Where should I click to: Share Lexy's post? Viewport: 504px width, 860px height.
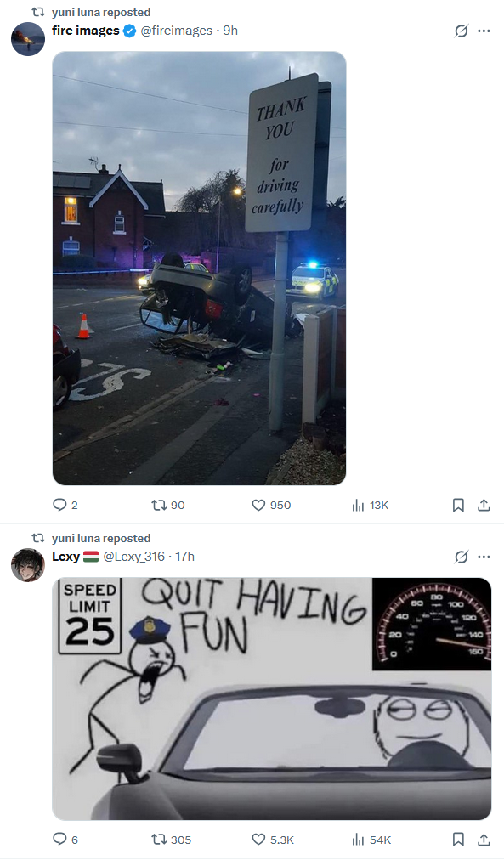tap(484, 839)
